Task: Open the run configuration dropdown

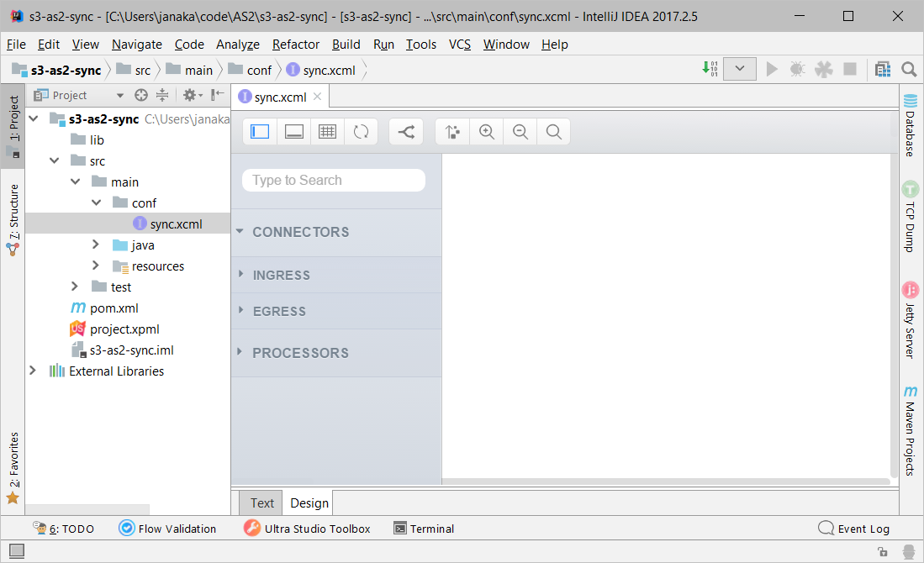Action: 740,69
